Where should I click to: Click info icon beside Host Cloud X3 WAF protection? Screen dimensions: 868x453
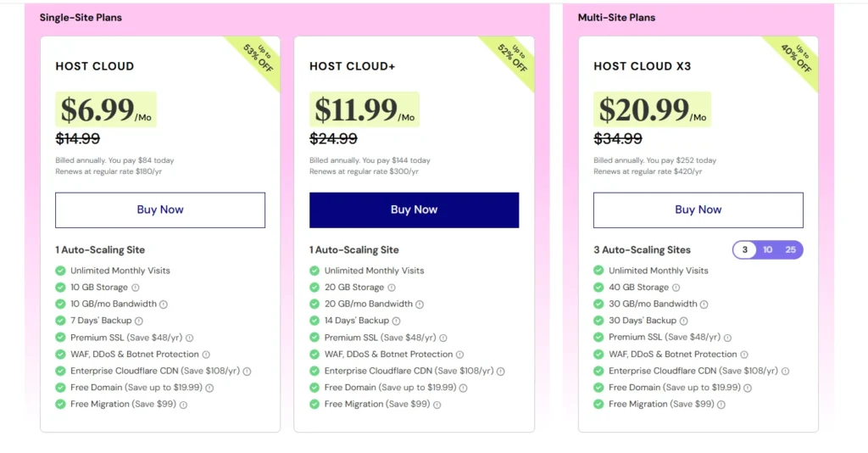click(744, 355)
